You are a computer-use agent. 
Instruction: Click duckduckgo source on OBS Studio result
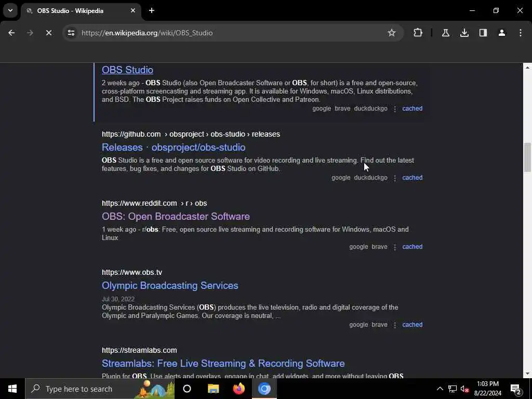coord(370,109)
